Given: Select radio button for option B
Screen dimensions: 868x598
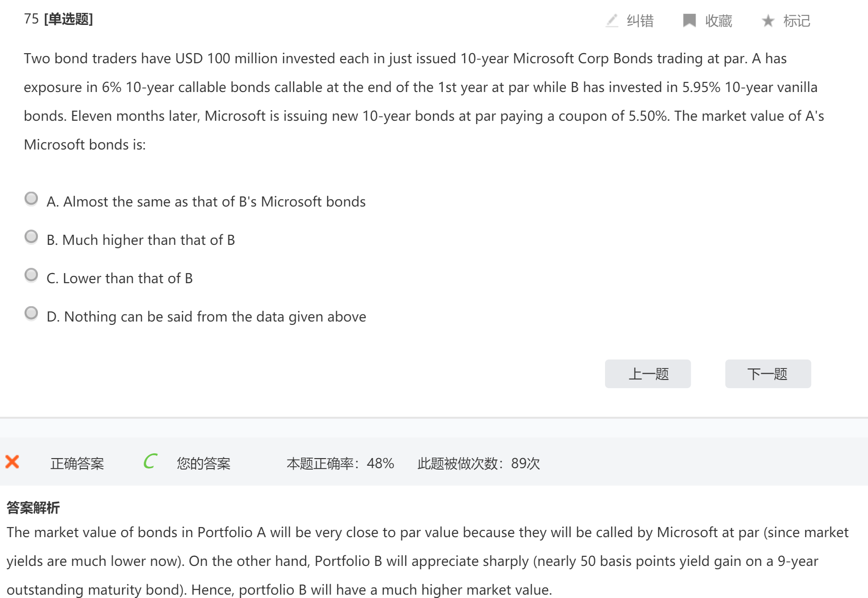Looking at the screenshot, I should pos(31,237).
